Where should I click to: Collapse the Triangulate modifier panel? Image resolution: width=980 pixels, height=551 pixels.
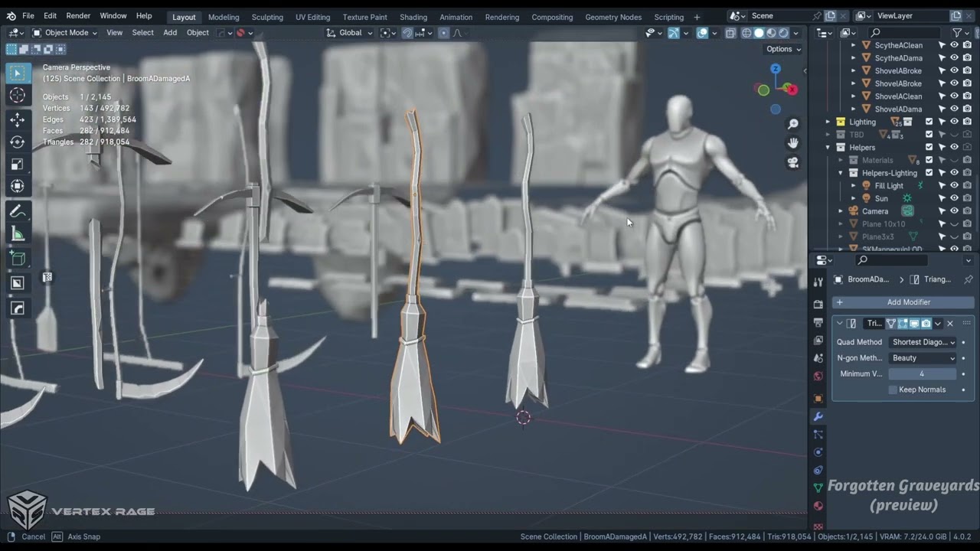click(840, 324)
